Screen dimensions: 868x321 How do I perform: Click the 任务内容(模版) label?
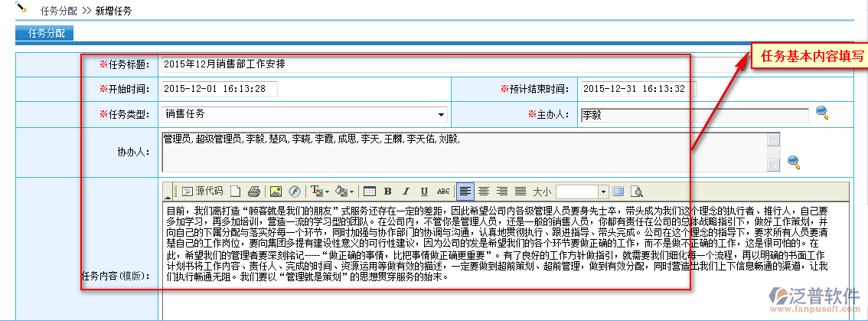(x=116, y=276)
